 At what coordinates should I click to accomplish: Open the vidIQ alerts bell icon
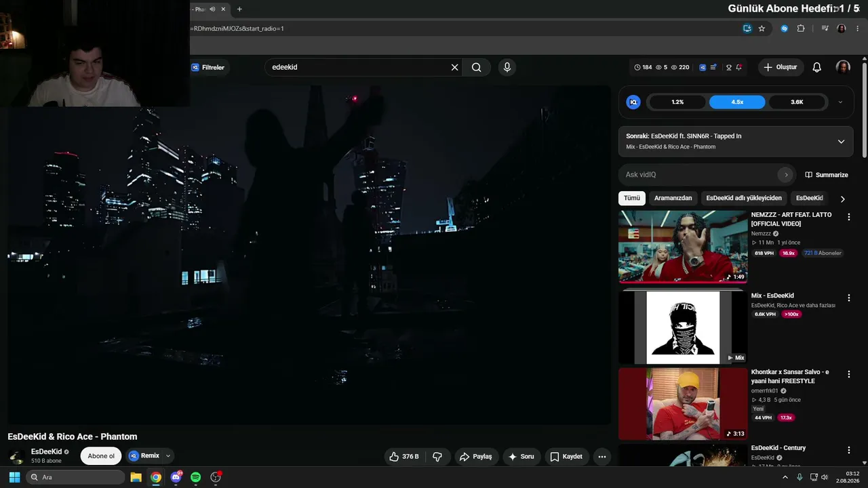[739, 67]
